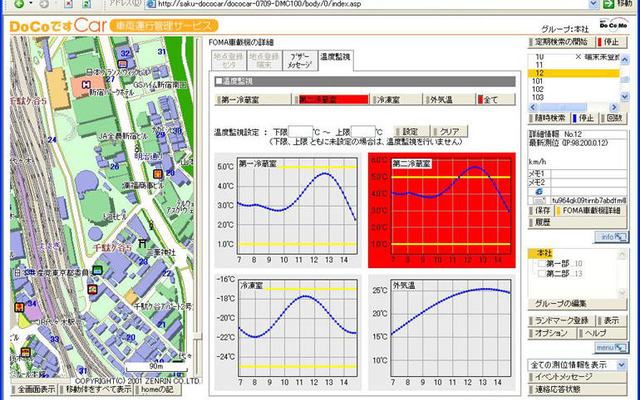This screenshot has width=640, height=400.
Task: Click the グループの編集 button
Action: [x=578, y=304]
